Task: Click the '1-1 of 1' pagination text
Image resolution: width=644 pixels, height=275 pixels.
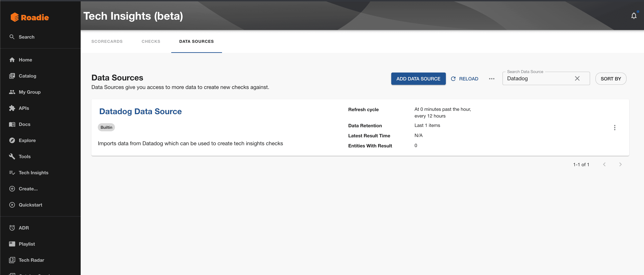Action: pos(581,165)
